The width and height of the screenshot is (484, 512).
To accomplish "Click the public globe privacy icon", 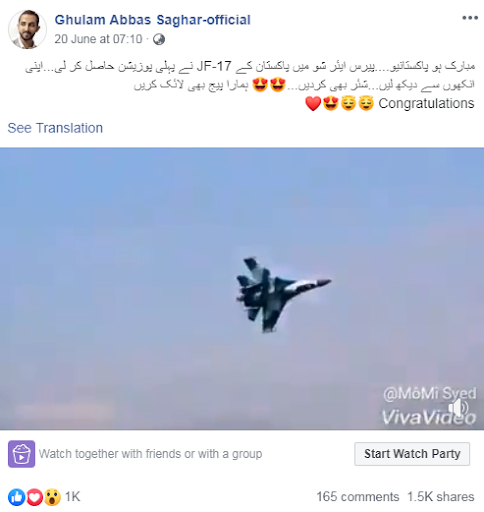I will click(x=159, y=39).
